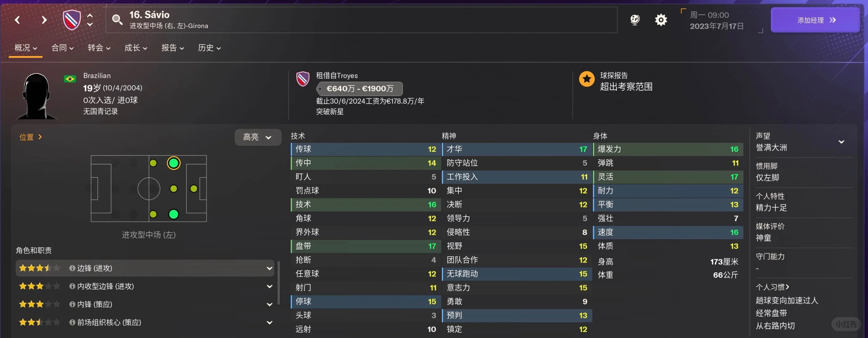The image size is (868, 338).
Task: Click the Girona club badge icon
Action: pyautogui.click(x=72, y=20)
